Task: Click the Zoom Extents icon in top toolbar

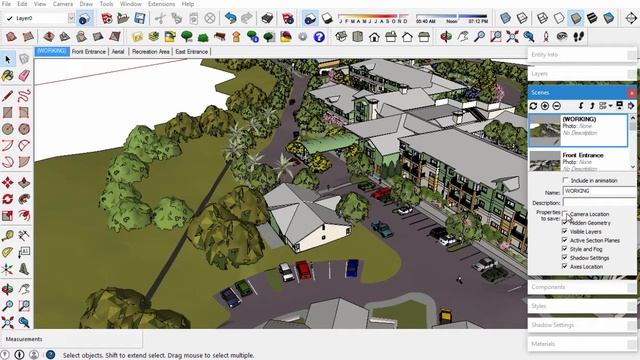Action: [512, 37]
